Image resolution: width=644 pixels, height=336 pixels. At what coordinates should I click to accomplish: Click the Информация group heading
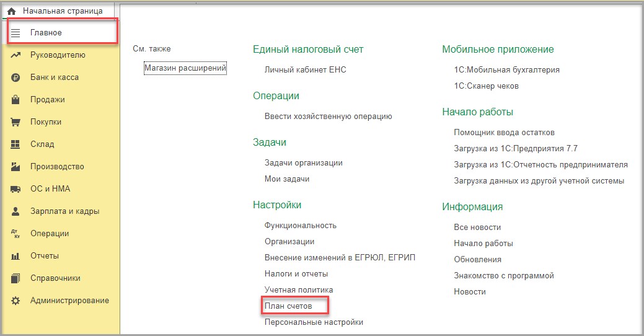point(472,206)
